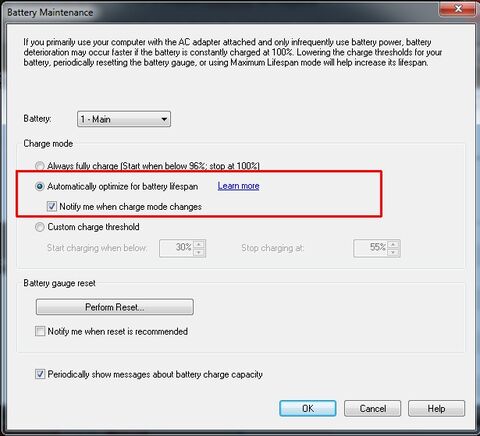The height and width of the screenshot is (436, 480).
Task: Click the Battery Maintenance title text
Action: [50, 12]
